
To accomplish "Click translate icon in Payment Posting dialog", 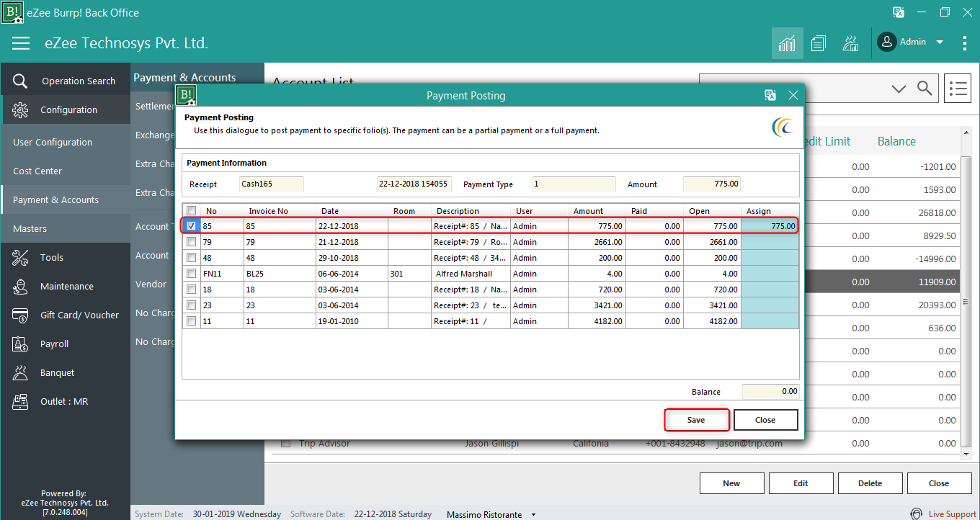I will point(770,95).
